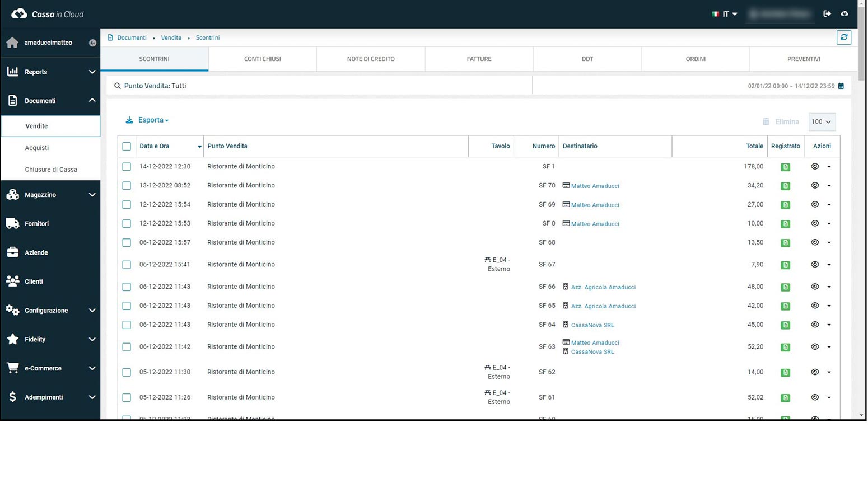Image resolution: width=868 pixels, height=488 pixels.
Task: Switch to the DDT tab
Action: [587, 59]
